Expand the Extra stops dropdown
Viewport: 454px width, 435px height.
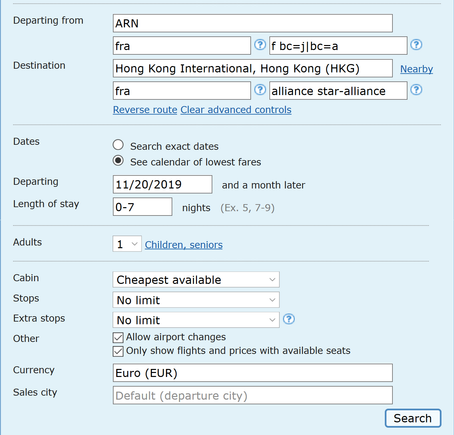[x=196, y=320]
